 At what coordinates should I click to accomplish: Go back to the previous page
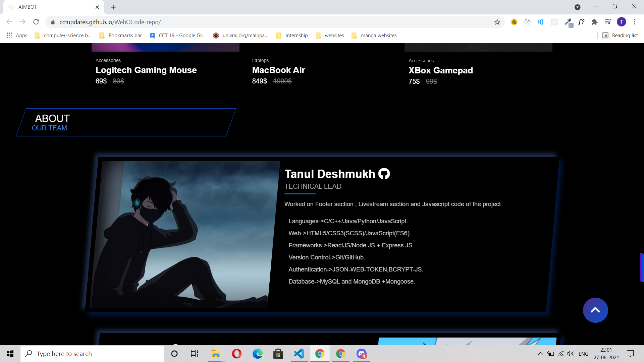click(9, 22)
